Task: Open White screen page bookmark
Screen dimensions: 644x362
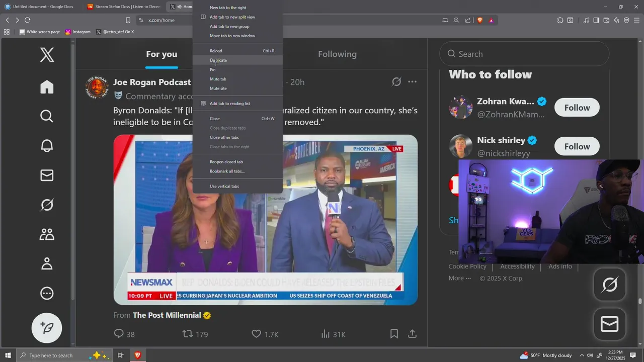Action: 40,32
